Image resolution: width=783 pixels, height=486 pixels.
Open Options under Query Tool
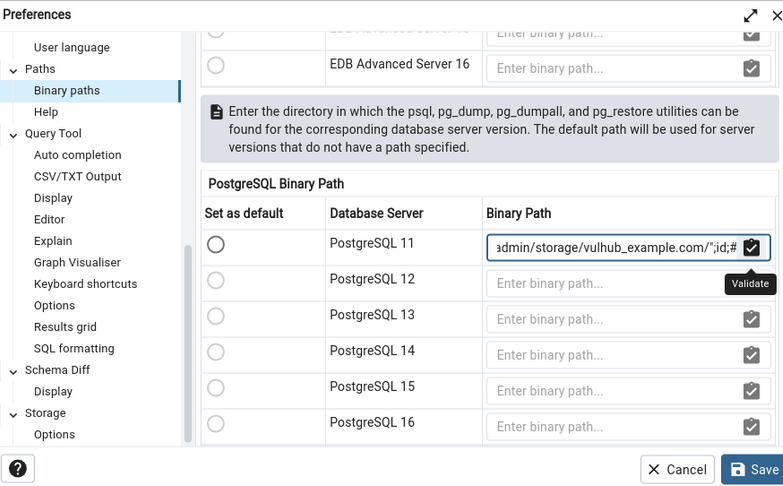point(54,305)
